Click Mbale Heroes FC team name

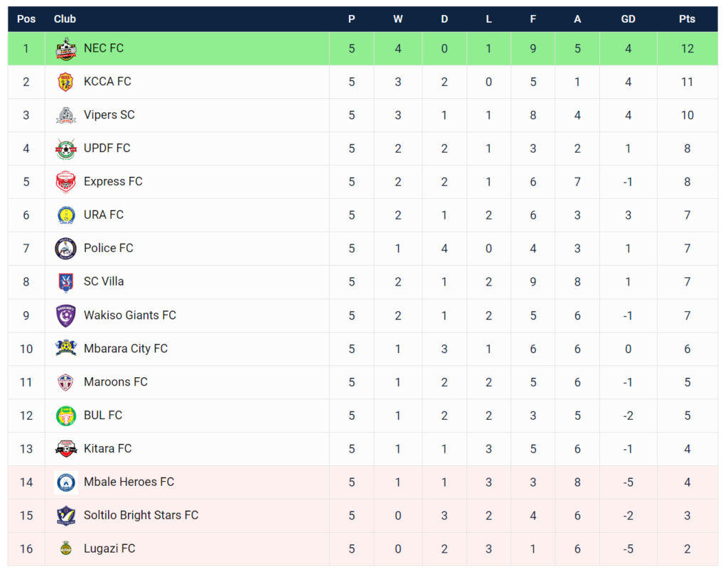pyautogui.click(x=129, y=482)
